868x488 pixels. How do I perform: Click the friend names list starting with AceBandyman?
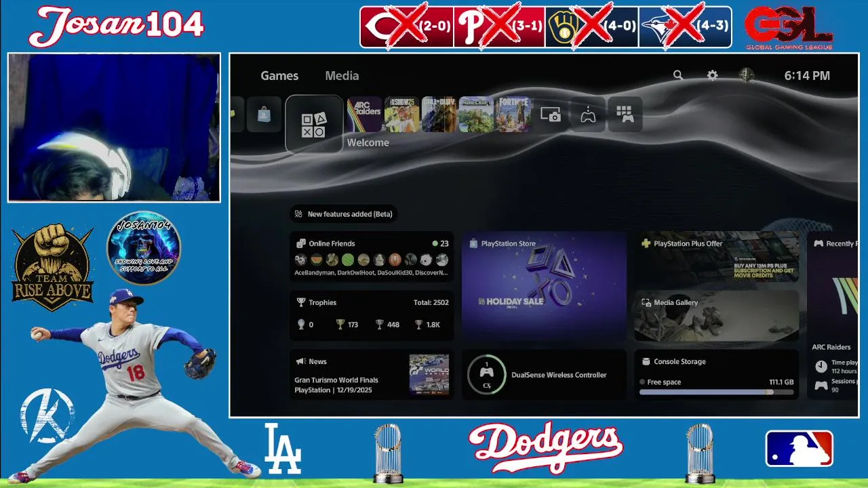[371, 272]
